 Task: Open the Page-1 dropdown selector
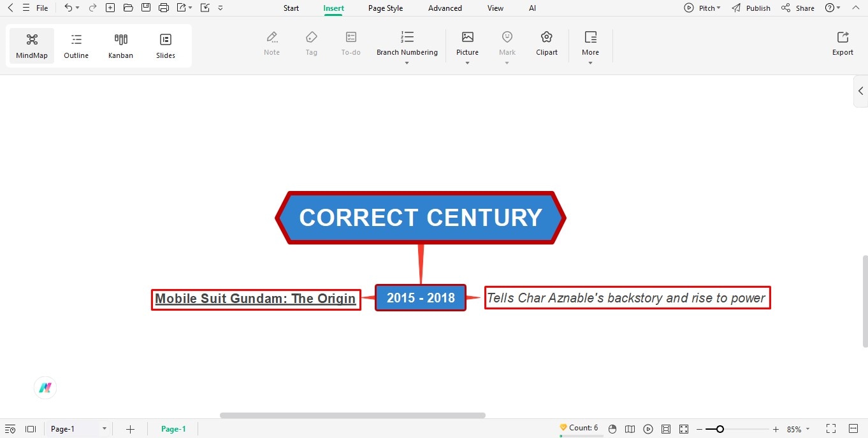pos(78,429)
